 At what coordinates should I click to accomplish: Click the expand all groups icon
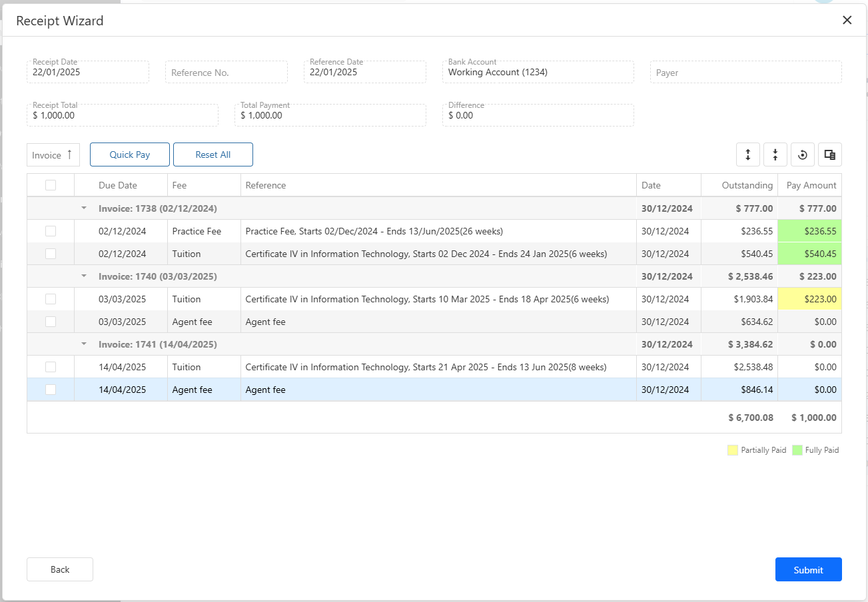[748, 154]
